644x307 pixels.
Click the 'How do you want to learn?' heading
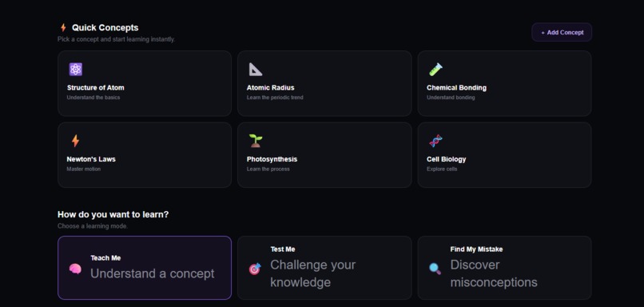click(113, 214)
